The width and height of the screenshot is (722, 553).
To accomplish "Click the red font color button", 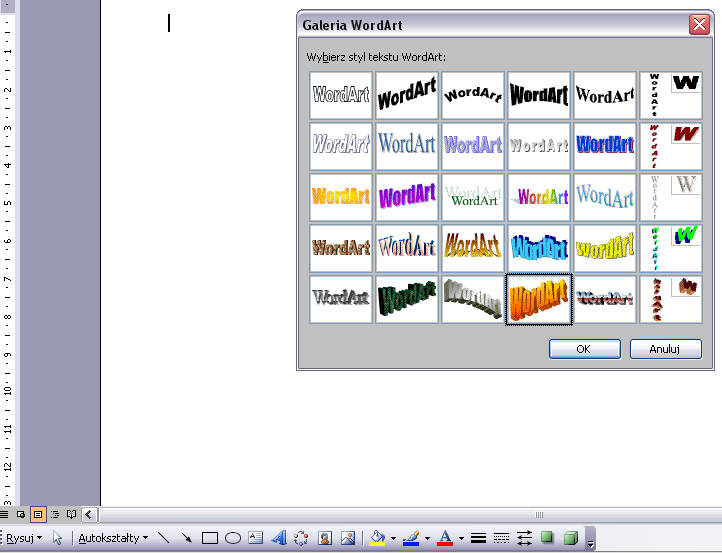I will (x=445, y=538).
